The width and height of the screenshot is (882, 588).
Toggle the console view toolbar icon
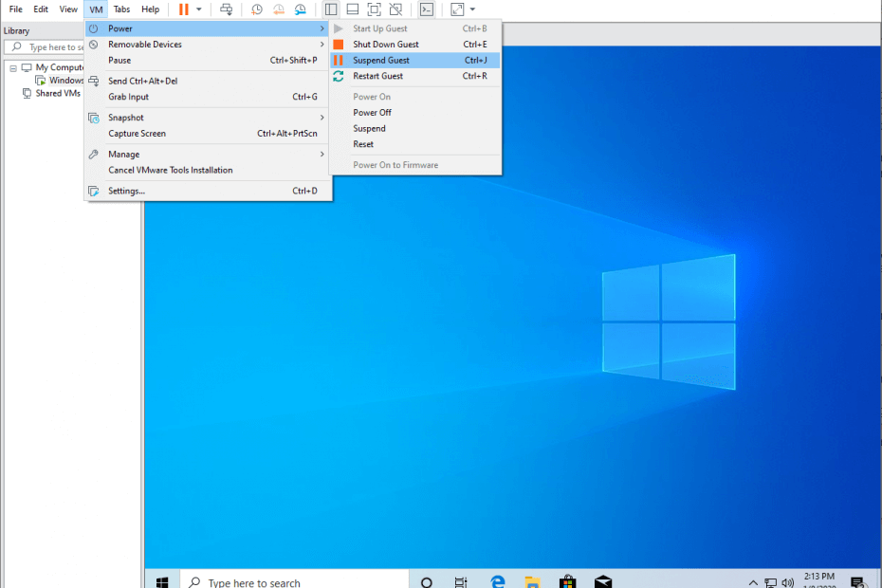coord(427,9)
